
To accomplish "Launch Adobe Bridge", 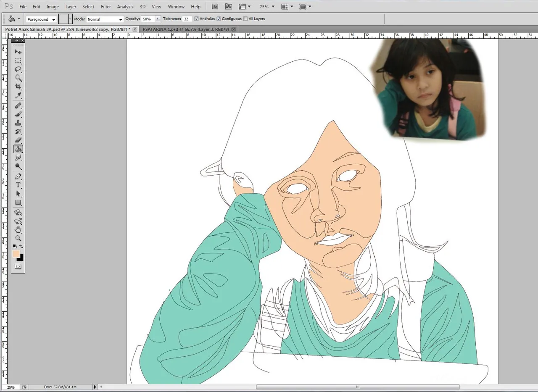I will pos(215,7).
